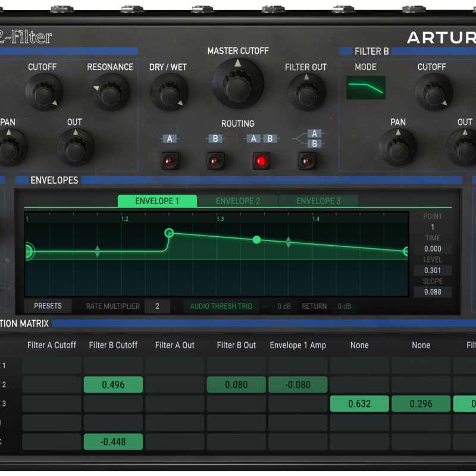This screenshot has height=476, width=476.
Task: Click the slope handle on first segment
Action: point(98,251)
